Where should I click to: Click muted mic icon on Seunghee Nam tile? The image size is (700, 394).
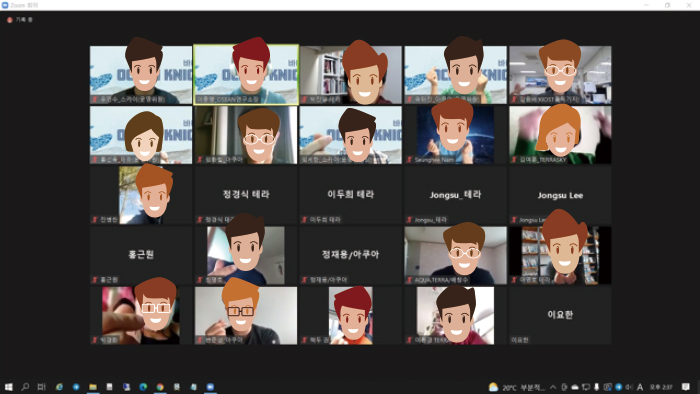tap(409, 159)
